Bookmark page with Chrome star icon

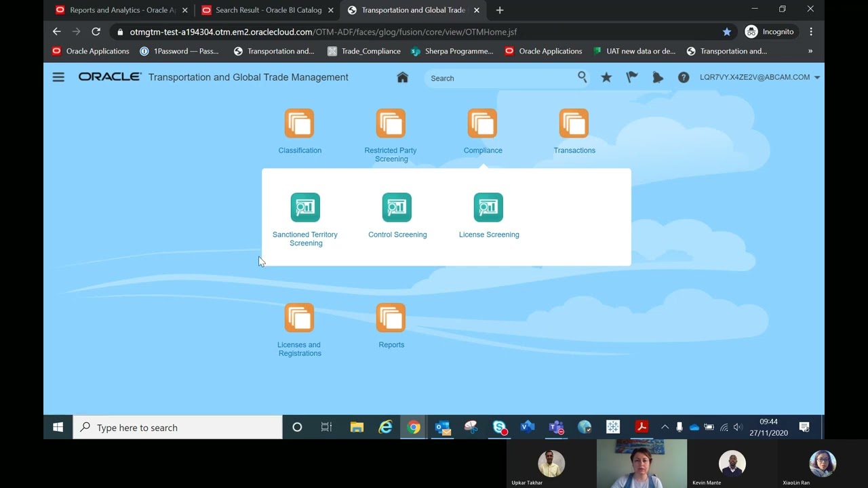click(727, 32)
